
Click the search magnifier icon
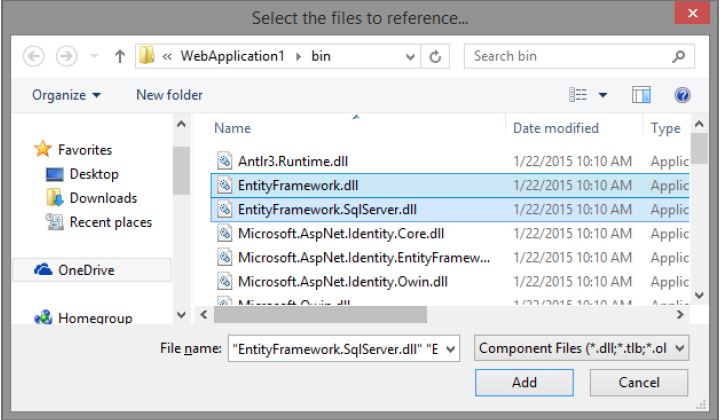678,56
